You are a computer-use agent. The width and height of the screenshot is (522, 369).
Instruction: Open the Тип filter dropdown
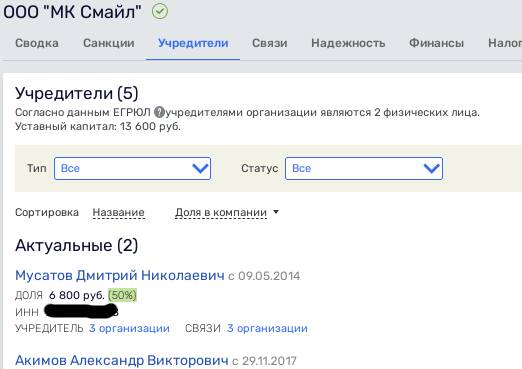click(132, 168)
